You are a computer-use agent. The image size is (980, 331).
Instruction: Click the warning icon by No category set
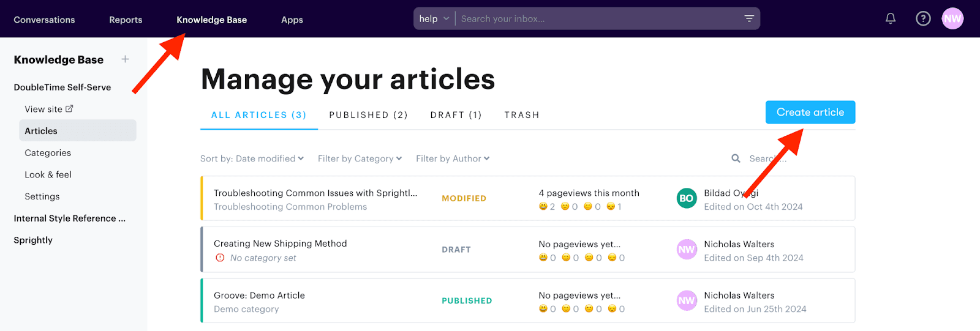tap(220, 258)
